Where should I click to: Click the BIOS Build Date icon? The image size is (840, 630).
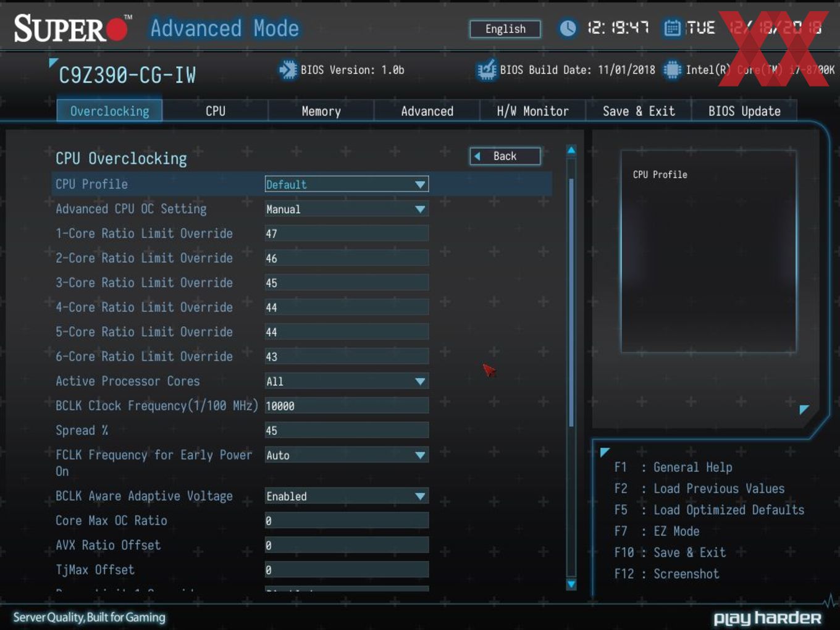487,69
